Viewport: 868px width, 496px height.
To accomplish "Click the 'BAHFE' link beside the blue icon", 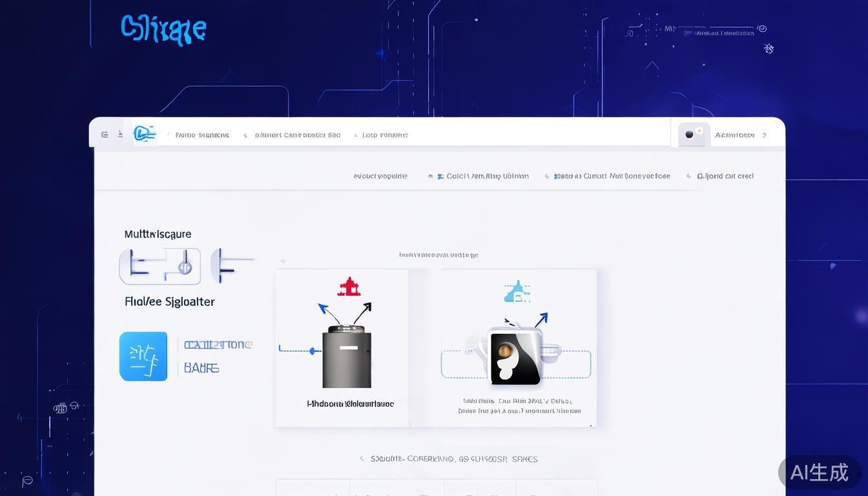I will 201,368.
